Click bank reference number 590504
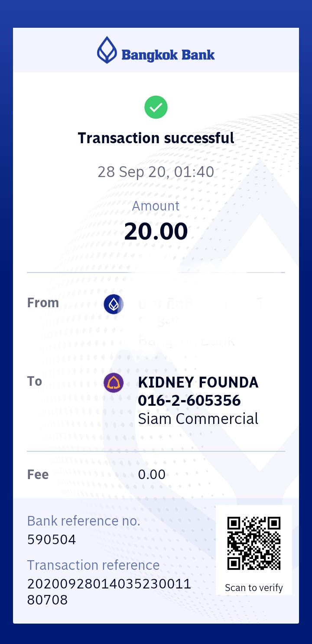The width and height of the screenshot is (312, 644). 52,540
